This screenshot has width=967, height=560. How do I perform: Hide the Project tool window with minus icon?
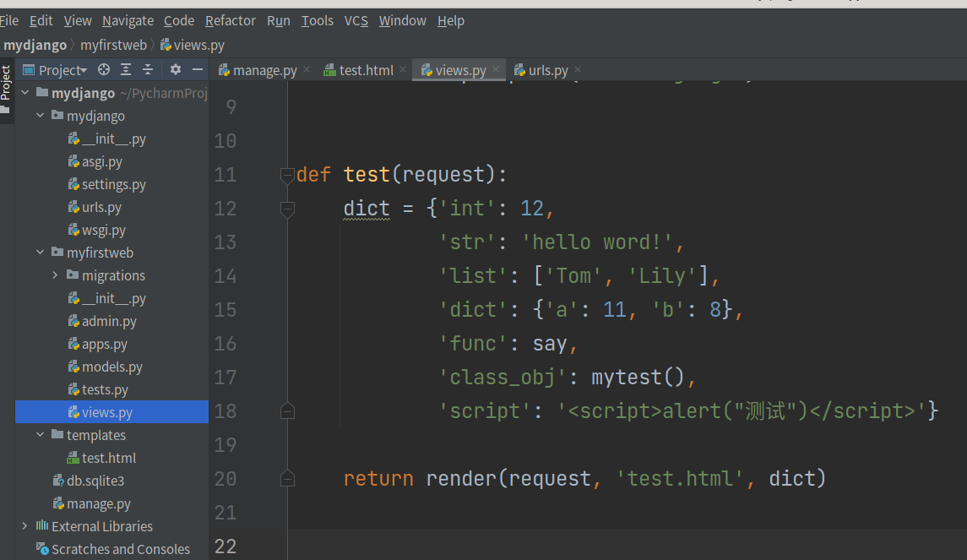[x=198, y=70]
